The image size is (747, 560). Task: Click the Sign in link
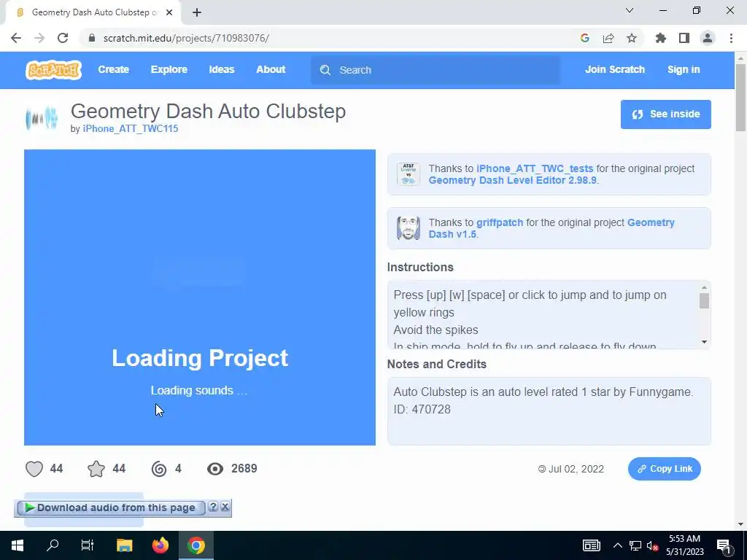pyautogui.click(x=683, y=69)
